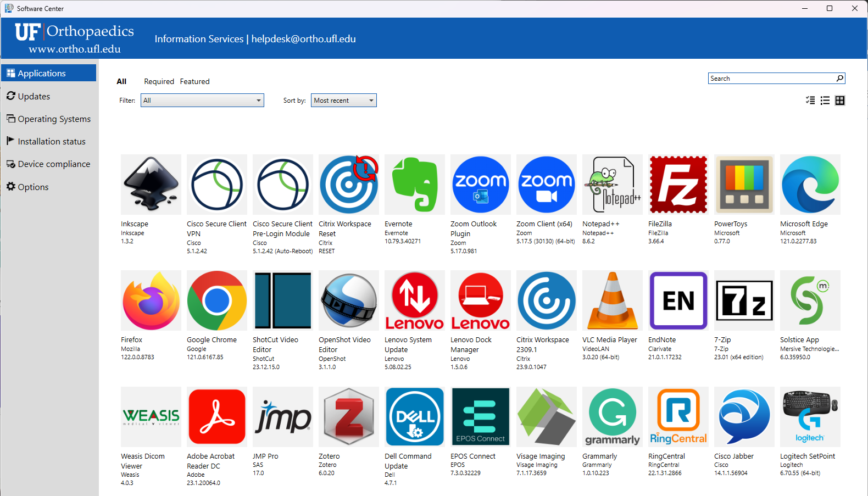
Task: Click the UF Orthopaedics logo
Action: coord(74,32)
